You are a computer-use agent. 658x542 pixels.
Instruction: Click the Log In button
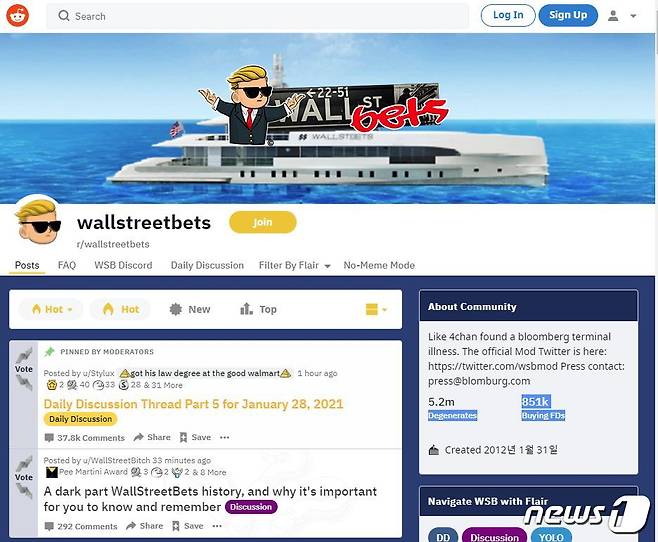coord(508,16)
